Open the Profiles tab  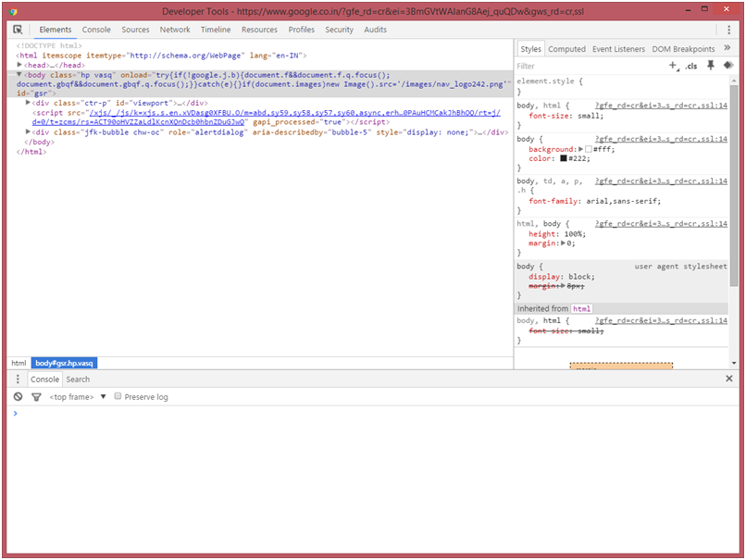coord(301,30)
